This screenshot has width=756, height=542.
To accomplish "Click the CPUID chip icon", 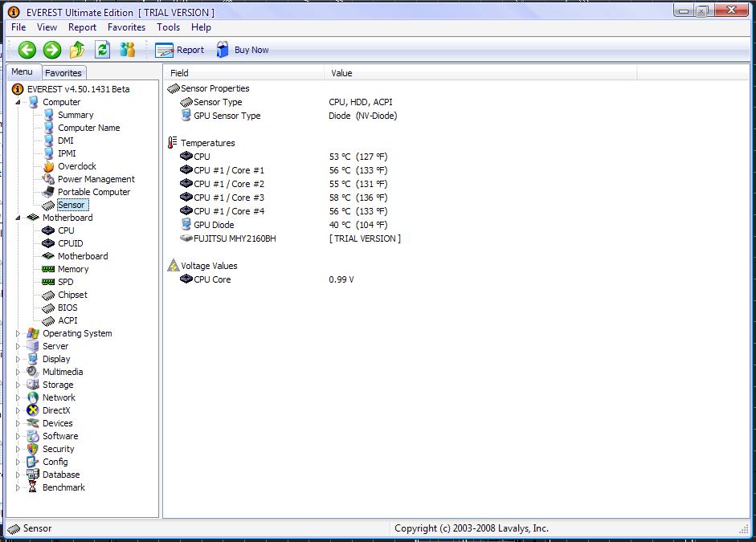I will click(x=48, y=243).
